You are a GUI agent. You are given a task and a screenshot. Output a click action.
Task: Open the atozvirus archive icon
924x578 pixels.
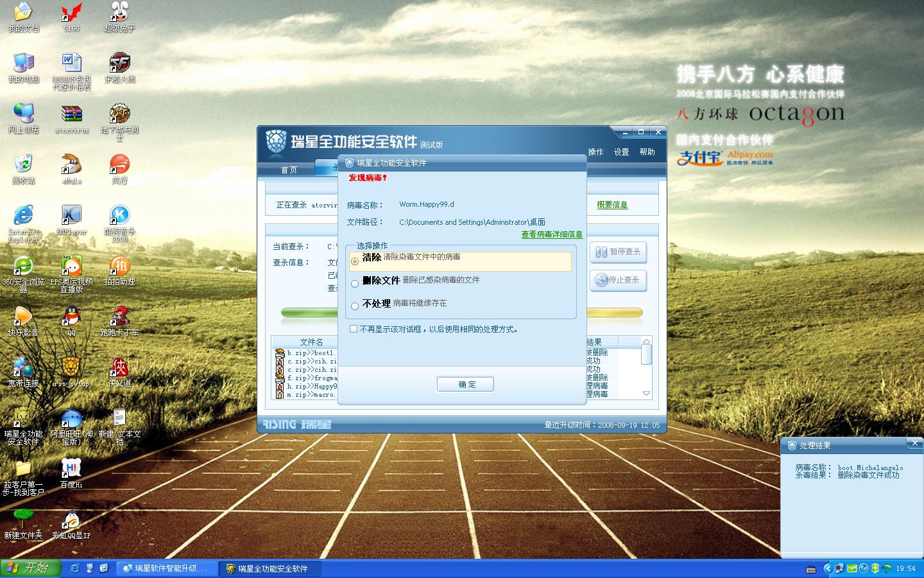71,119
